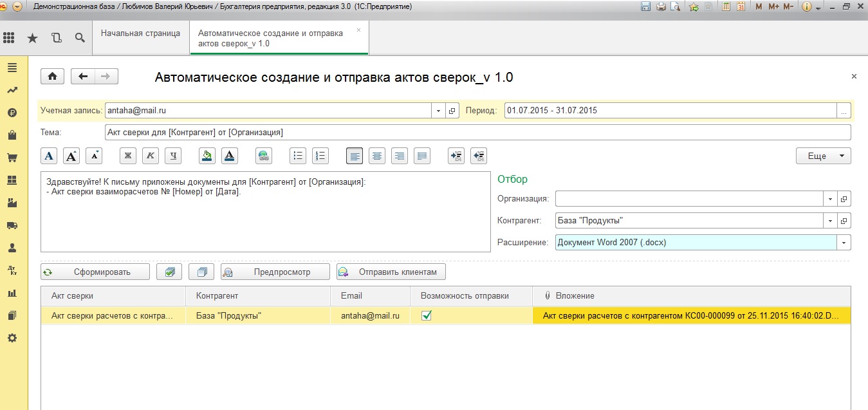Viewport: 868px width, 410px height.
Task: Click the Отправить клиентам button
Action: click(x=391, y=272)
